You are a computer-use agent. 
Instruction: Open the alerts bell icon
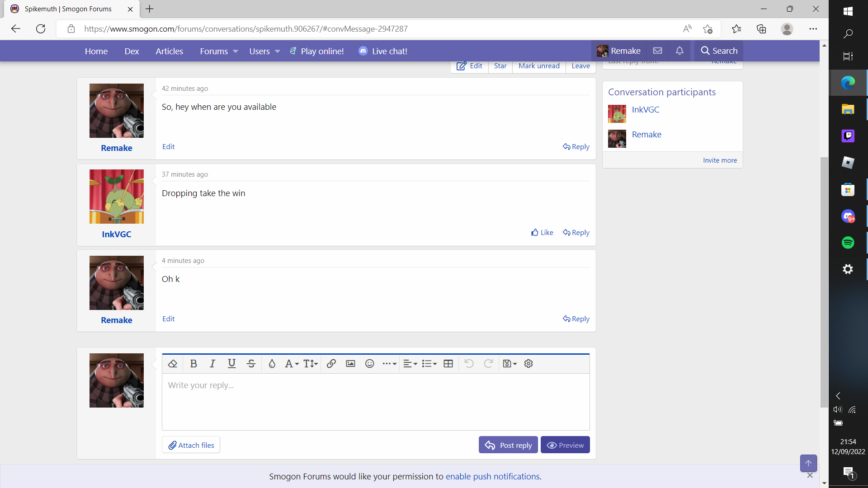click(679, 51)
